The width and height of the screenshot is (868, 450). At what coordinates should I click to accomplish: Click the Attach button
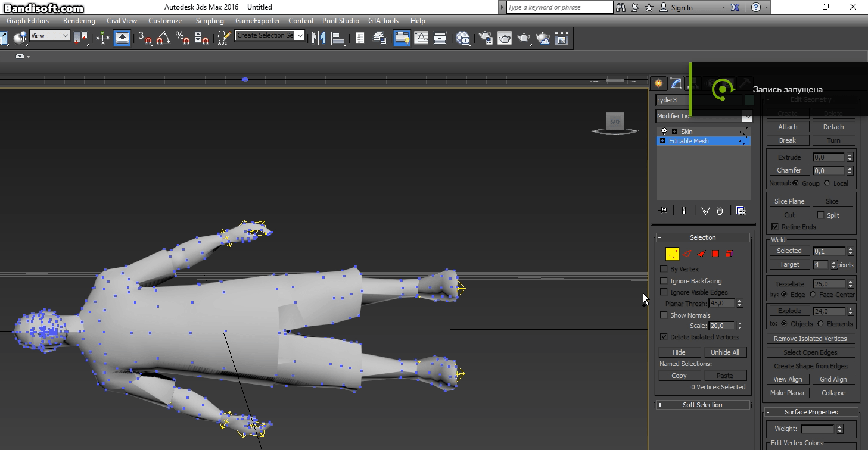click(x=788, y=127)
